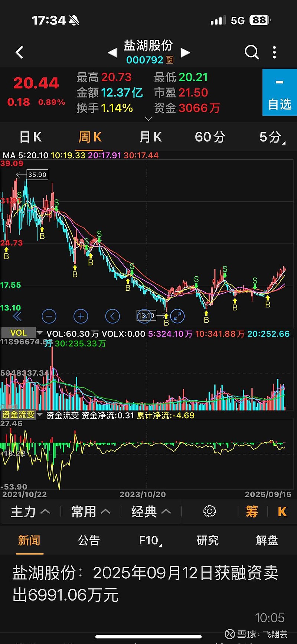297x644 pixels.
Task: Switch to 月K monthly chart tab
Action: [150, 137]
